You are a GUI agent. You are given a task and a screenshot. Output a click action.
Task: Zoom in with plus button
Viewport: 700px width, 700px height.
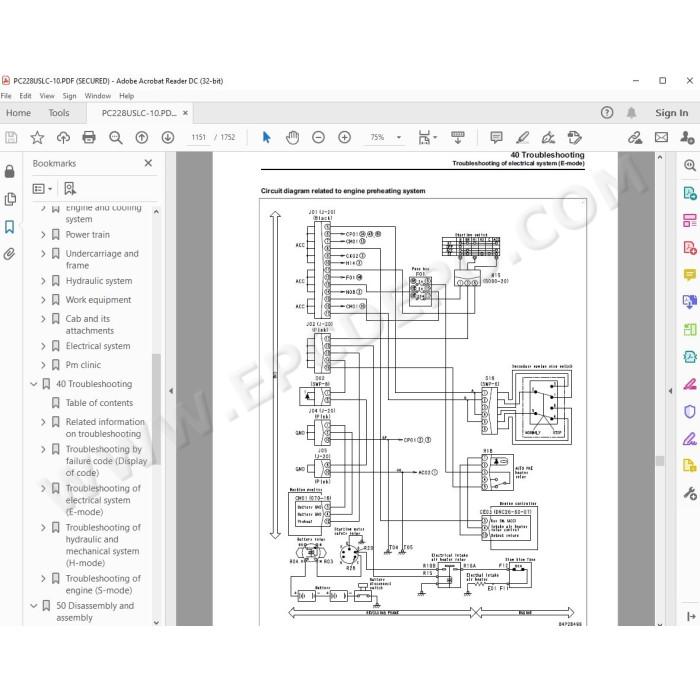pyautogui.click(x=344, y=138)
